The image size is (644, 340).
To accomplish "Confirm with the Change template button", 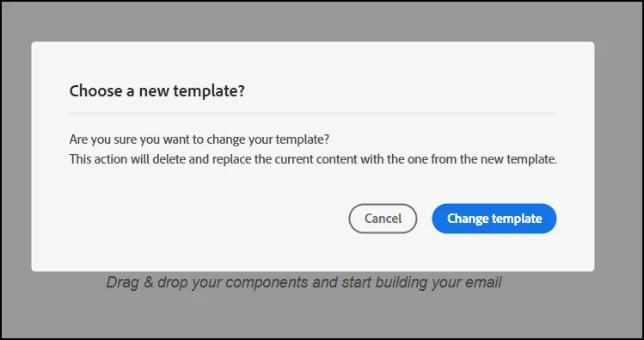I will click(x=494, y=219).
